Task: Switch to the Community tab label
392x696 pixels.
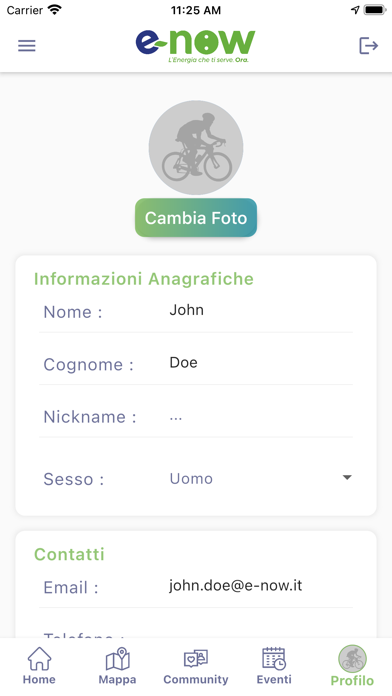Action: [x=196, y=679]
